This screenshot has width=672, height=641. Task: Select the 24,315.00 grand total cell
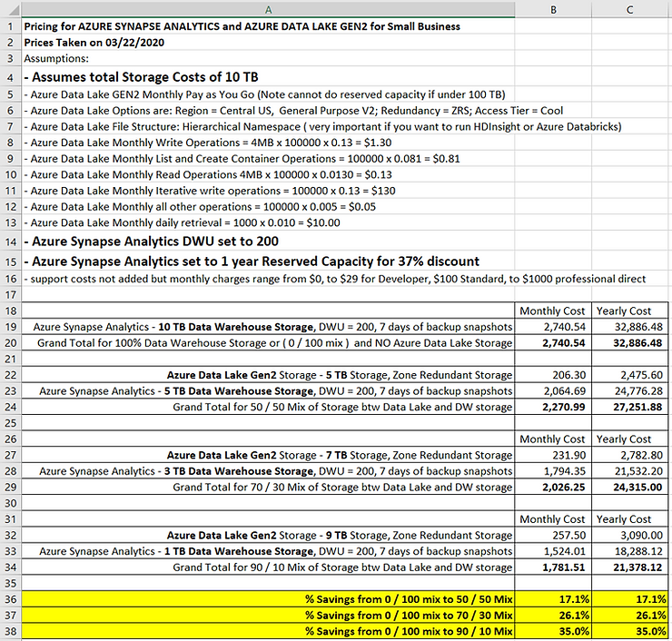tap(629, 487)
